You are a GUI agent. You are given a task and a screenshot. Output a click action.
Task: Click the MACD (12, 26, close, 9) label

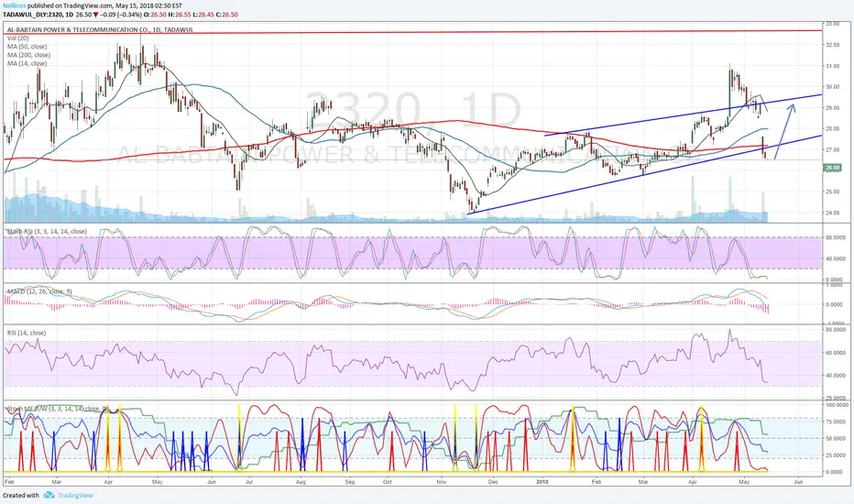38,291
